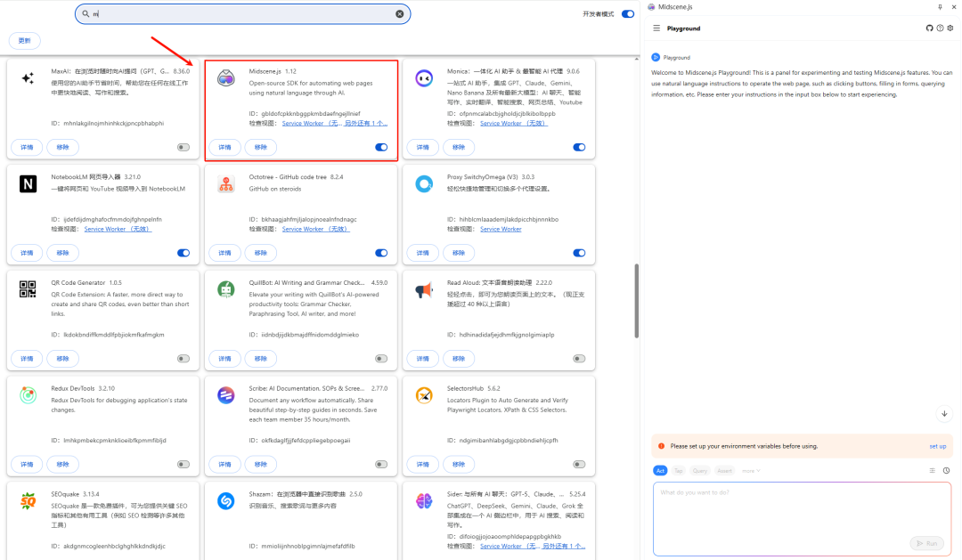
Task: Turn off the Octotree extension toggle
Action: click(381, 253)
